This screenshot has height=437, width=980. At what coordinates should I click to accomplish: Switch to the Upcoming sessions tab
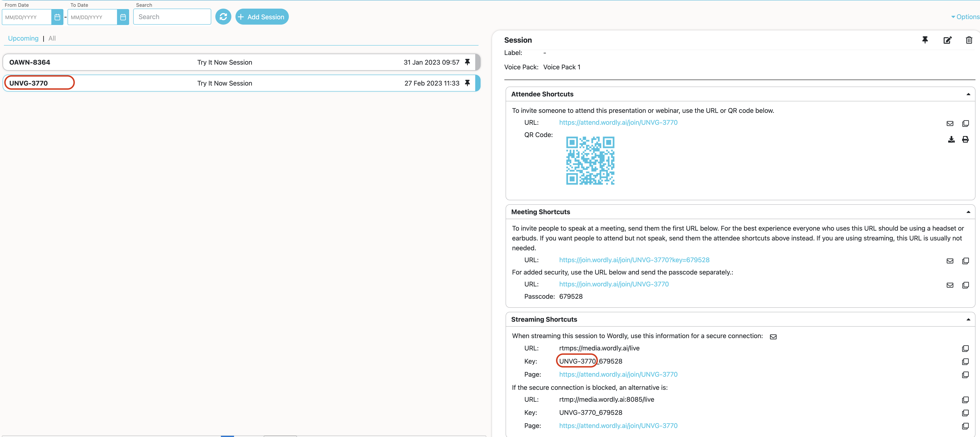[x=23, y=38]
